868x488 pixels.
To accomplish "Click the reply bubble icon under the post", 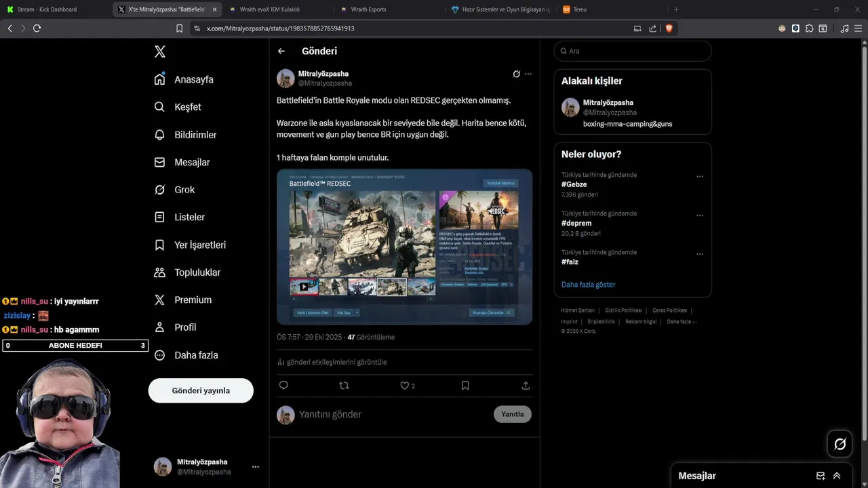I will [283, 385].
